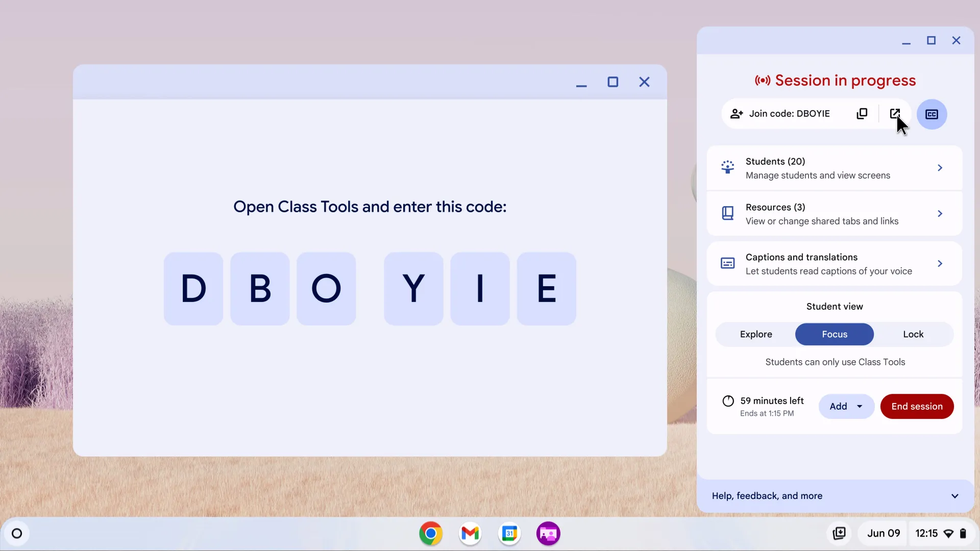
Task: Select Explore student view mode
Action: 756,334
